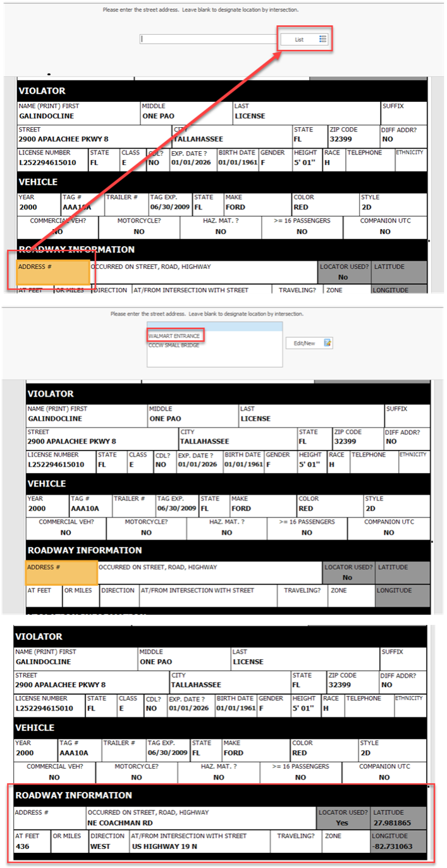This screenshot has height=868, width=447.
Task: Click the list icon on the List button
Action: point(322,39)
